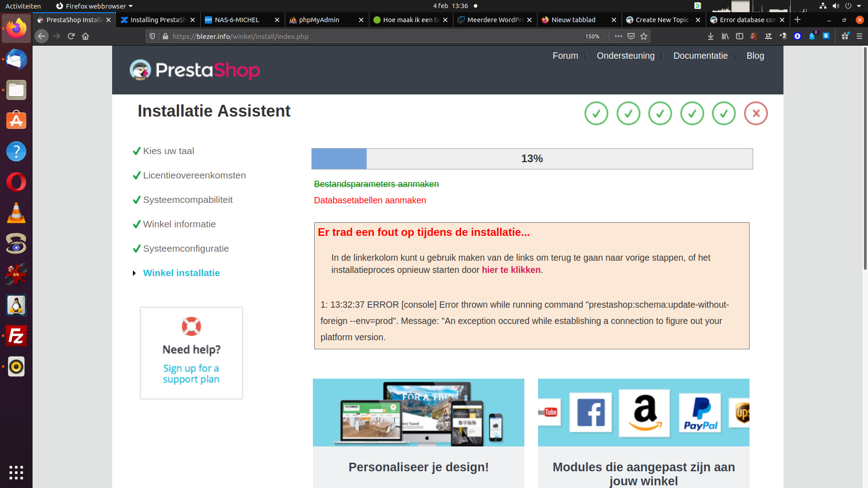The width and height of the screenshot is (868, 488).
Task: Open Firefox hamburger menu
Action: click(x=859, y=36)
